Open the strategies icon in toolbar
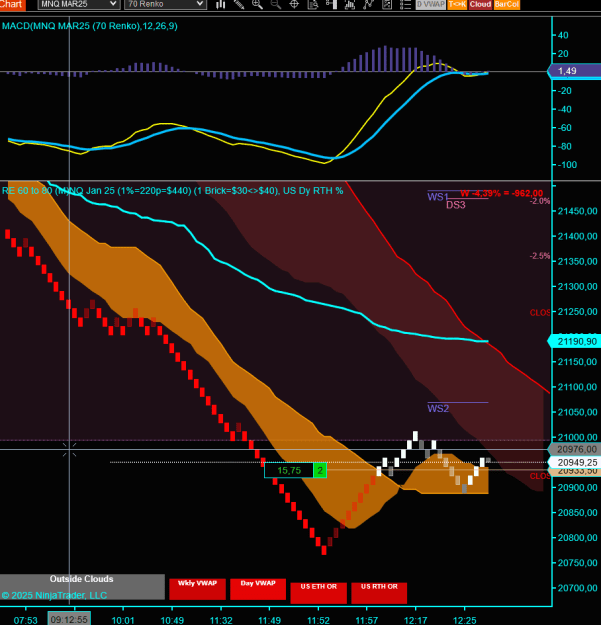The width and height of the screenshot is (601, 625). [368, 4]
